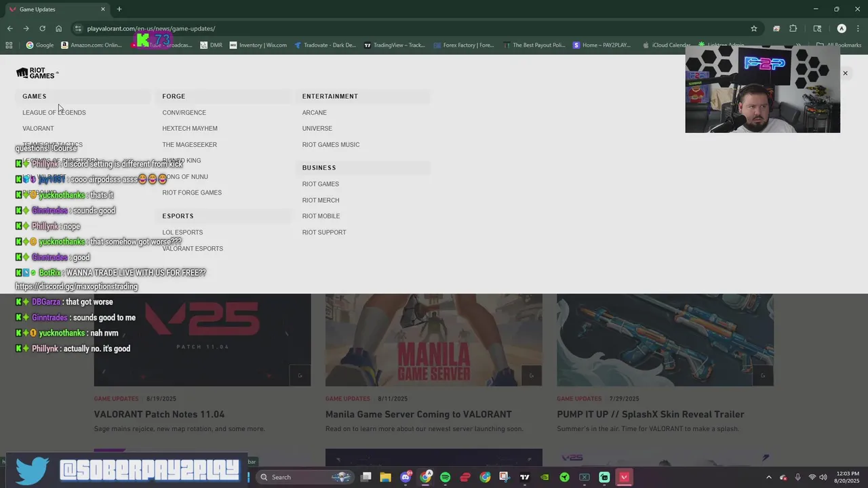
Task: Select the ENTERTAINMENT menu heading
Action: pos(330,96)
